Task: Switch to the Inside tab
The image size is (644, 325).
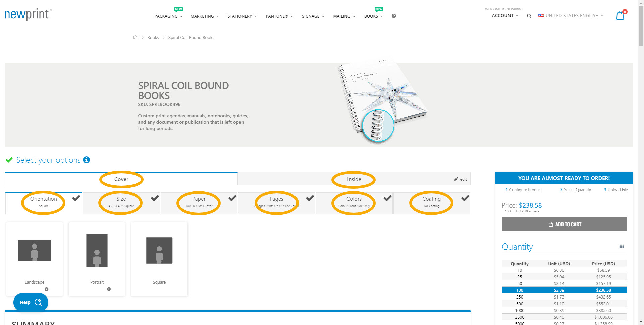Action: pos(354,179)
